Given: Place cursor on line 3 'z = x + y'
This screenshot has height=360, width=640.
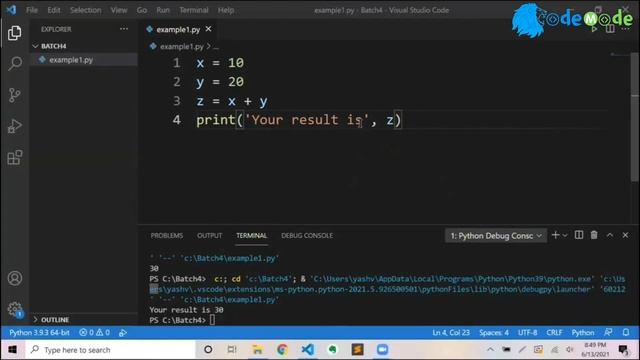Looking at the screenshot, I should pos(232,101).
